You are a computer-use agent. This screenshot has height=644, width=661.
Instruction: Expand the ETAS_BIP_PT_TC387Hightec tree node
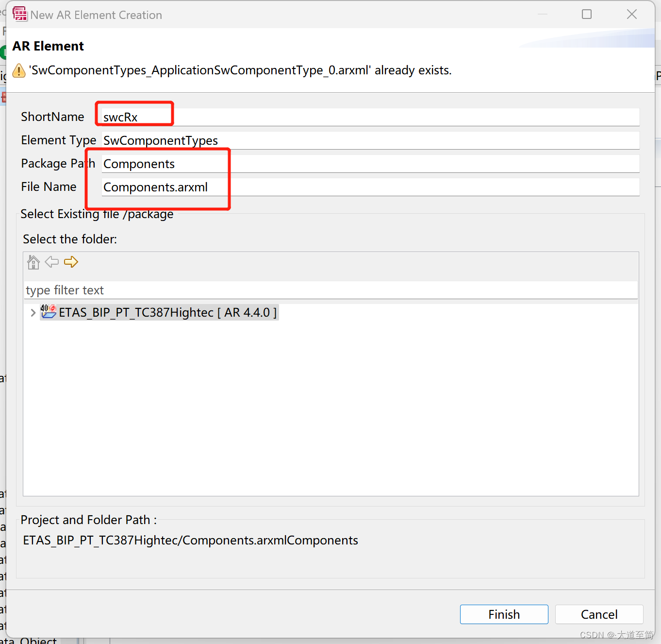[x=32, y=312]
